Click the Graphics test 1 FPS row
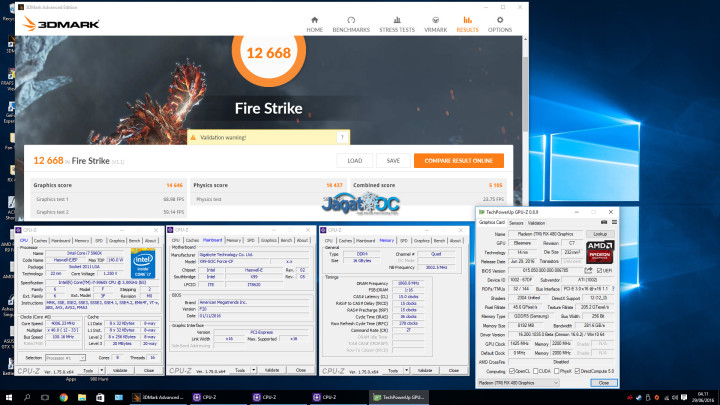Screen dimensions: 720x405 pyautogui.click(x=109, y=199)
